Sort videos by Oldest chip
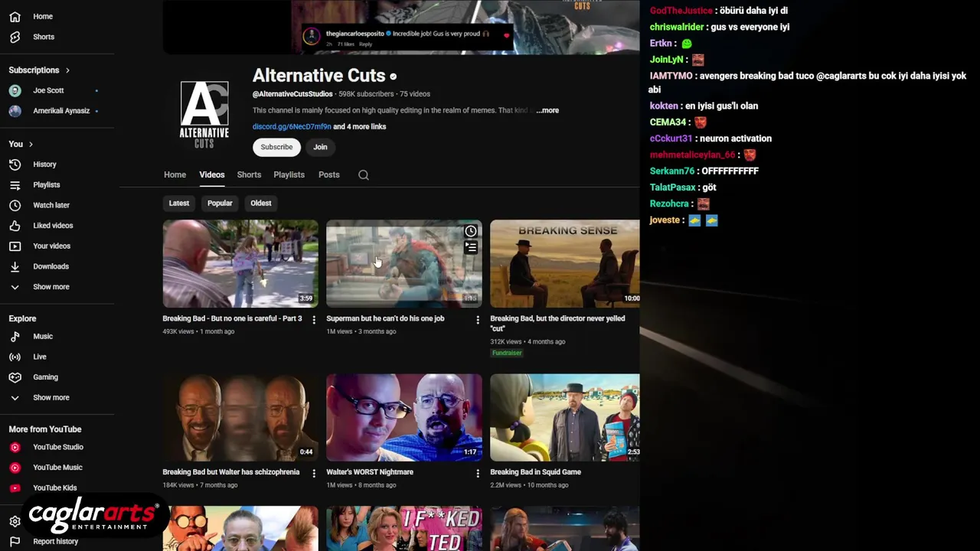 point(261,203)
